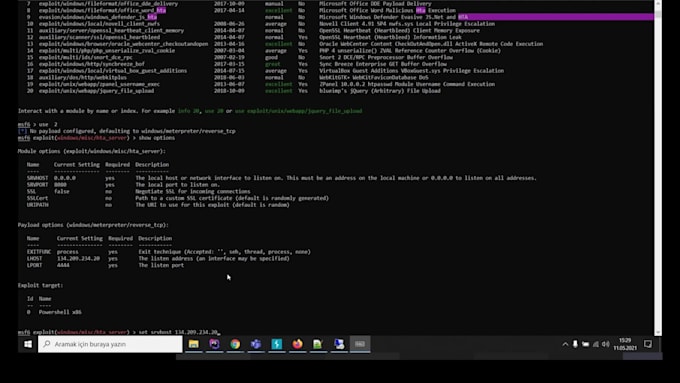Check the battery icon in system tray
The width and height of the screenshot is (680, 383).
585,344
